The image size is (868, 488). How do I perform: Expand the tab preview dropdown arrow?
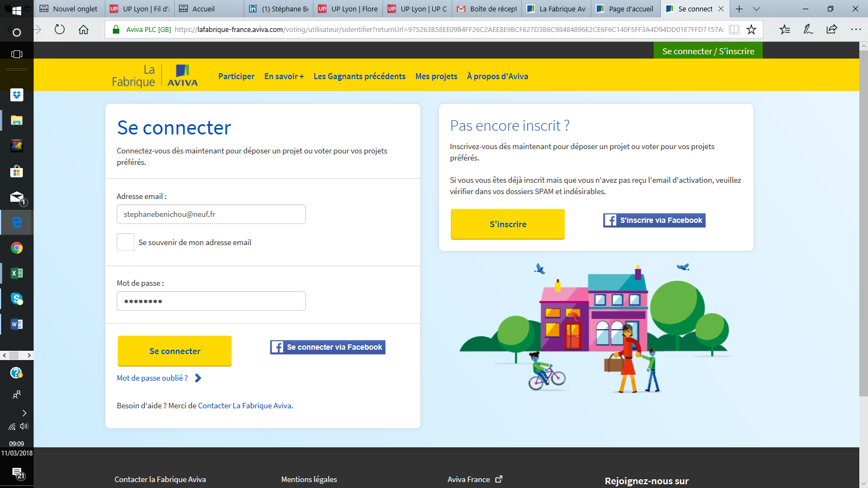click(756, 9)
